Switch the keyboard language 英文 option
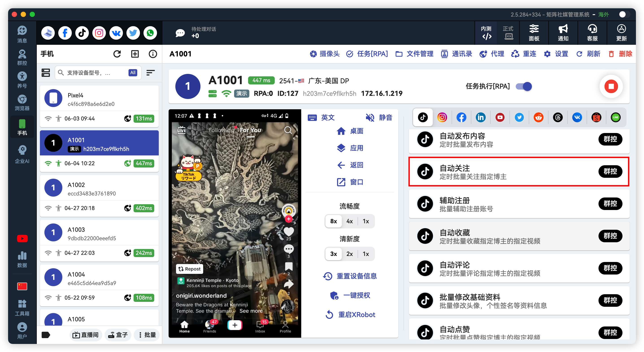 (322, 117)
